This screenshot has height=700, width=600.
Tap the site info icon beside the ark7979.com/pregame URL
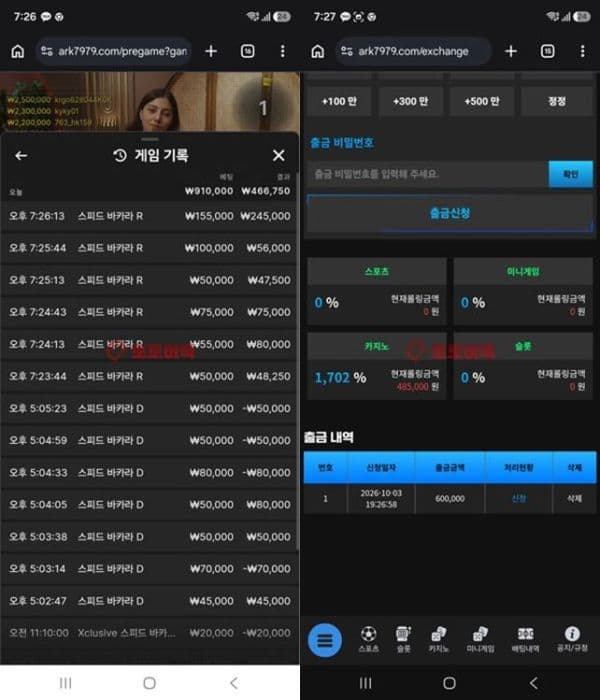[x=47, y=51]
